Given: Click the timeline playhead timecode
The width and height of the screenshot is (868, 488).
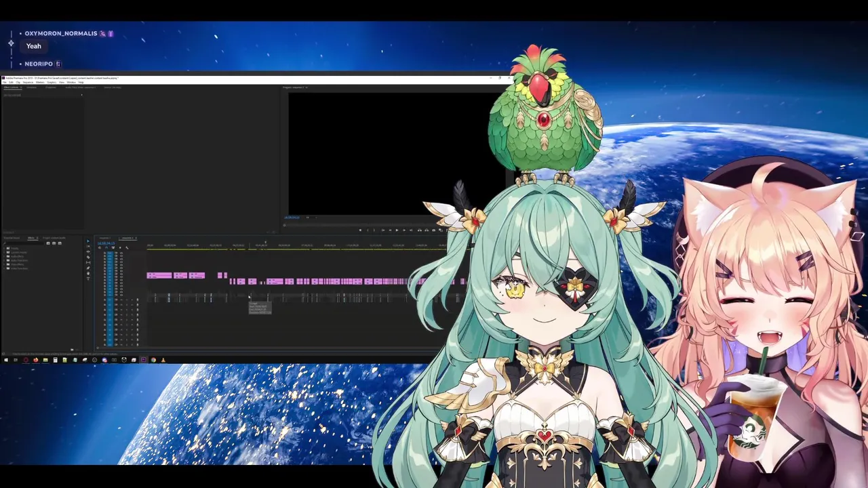Looking at the screenshot, I should point(106,243).
